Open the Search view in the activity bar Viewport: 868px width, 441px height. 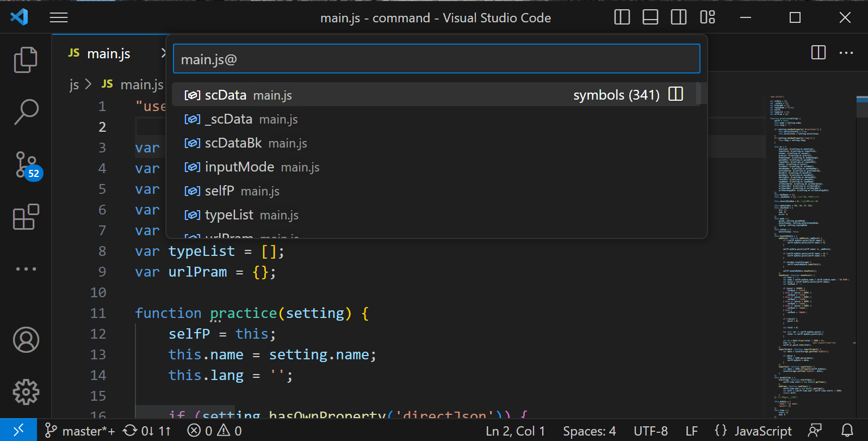click(x=26, y=112)
